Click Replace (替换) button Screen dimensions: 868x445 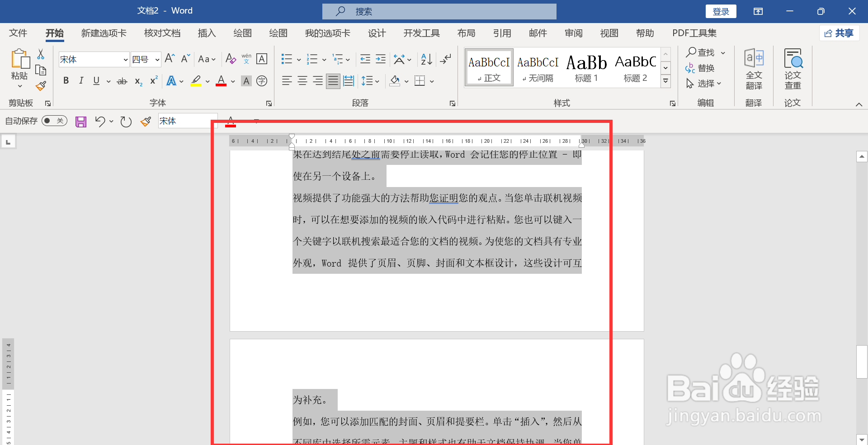(700, 68)
